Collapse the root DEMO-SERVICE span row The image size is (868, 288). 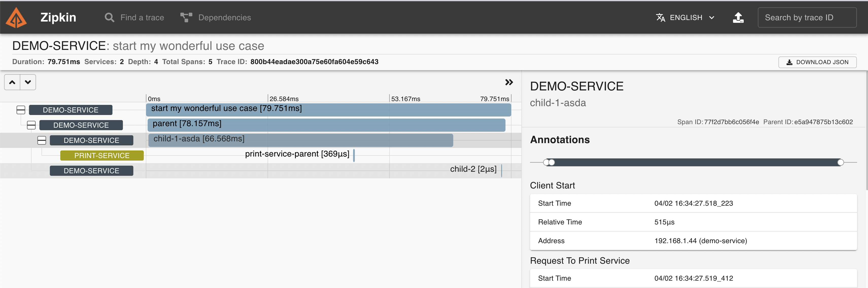click(x=21, y=110)
